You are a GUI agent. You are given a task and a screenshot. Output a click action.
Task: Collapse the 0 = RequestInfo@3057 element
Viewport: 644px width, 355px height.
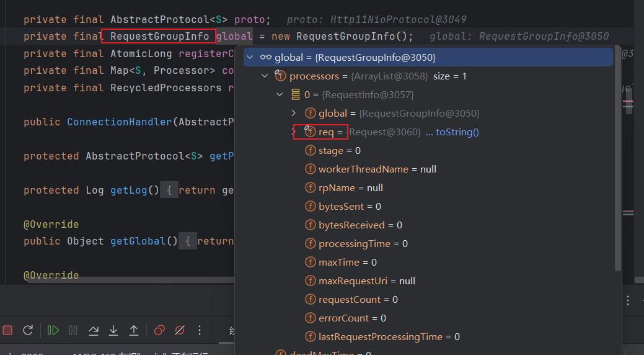[x=280, y=95]
